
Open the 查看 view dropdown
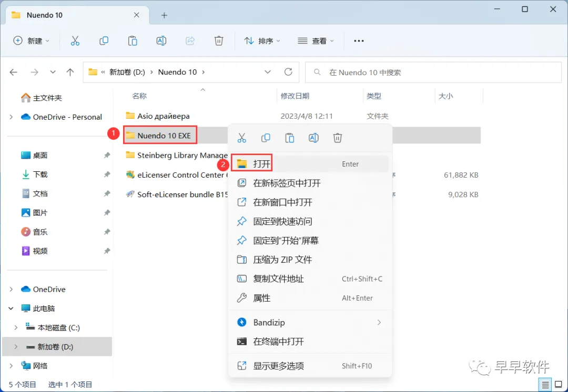click(x=316, y=41)
